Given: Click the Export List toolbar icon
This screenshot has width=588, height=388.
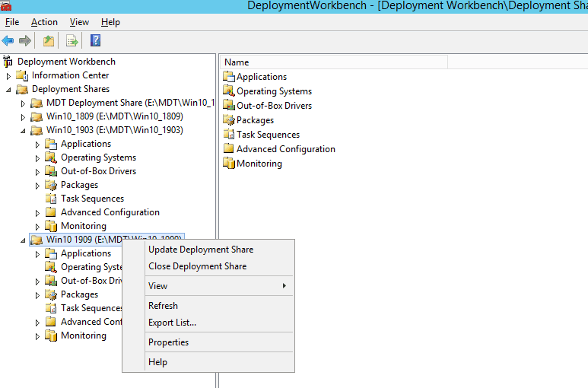Looking at the screenshot, I should click(72, 40).
